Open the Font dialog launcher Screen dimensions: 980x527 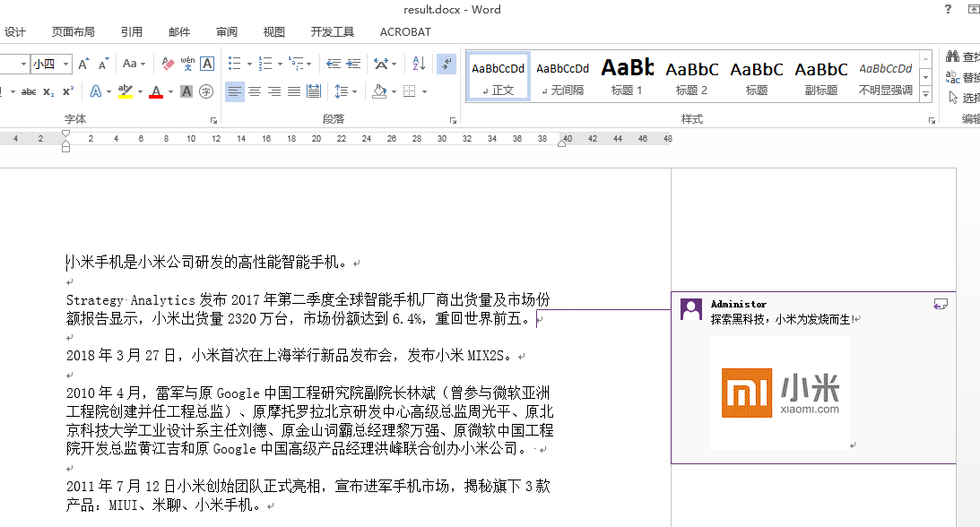point(213,120)
